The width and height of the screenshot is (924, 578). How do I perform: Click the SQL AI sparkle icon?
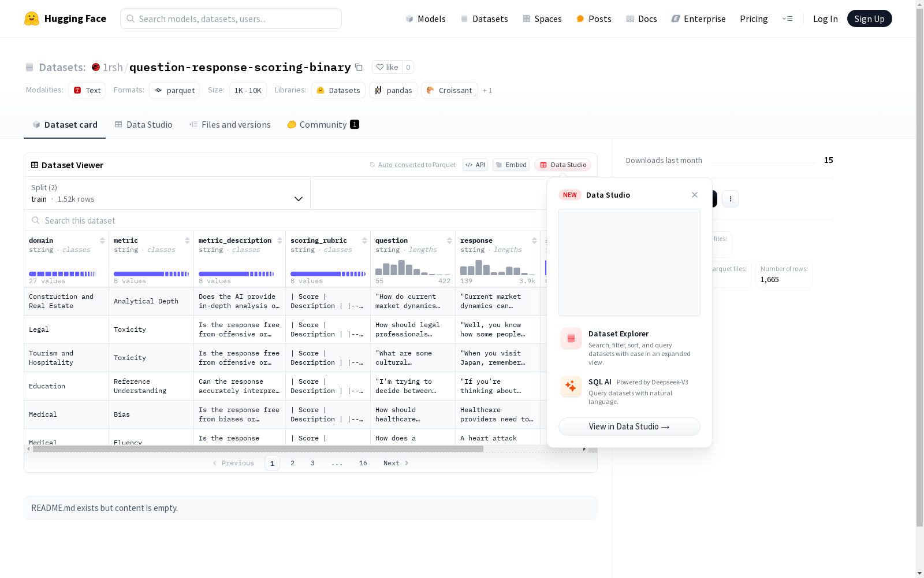(x=571, y=387)
